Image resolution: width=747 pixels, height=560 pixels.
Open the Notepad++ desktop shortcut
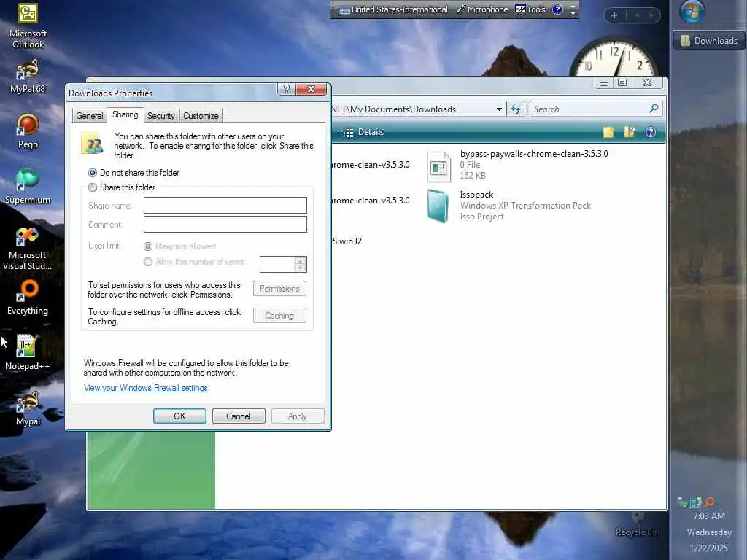pyautogui.click(x=28, y=352)
